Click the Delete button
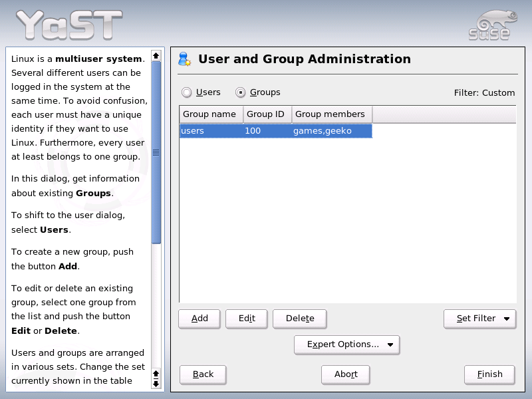532x399 pixels. pyautogui.click(x=300, y=319)
